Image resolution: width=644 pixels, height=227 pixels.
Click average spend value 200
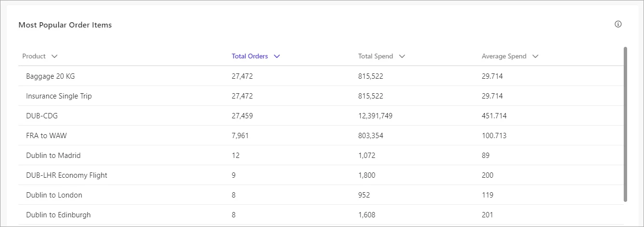488,175
